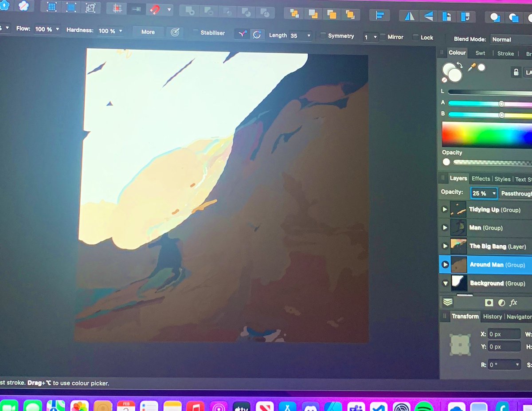
Task: Click the X position field
Action: click(x=505, y=334)
